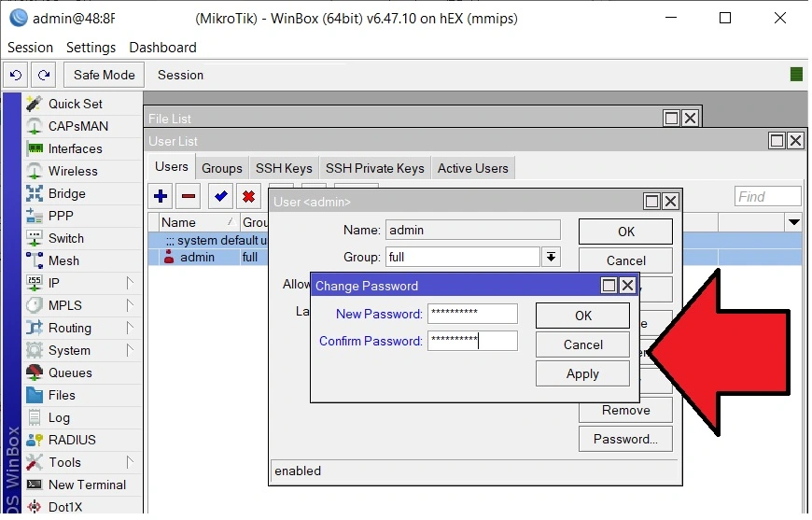Image resolution: width=812 pixels, height=520 pixels.
Task: Switch to the Groups tab
Action: click(x=221, y=168)
